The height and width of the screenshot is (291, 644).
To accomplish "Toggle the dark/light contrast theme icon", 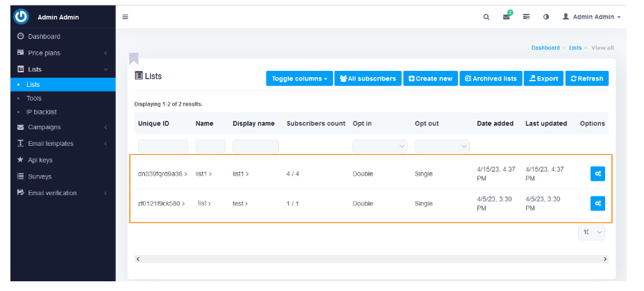I will pos(546,17).
